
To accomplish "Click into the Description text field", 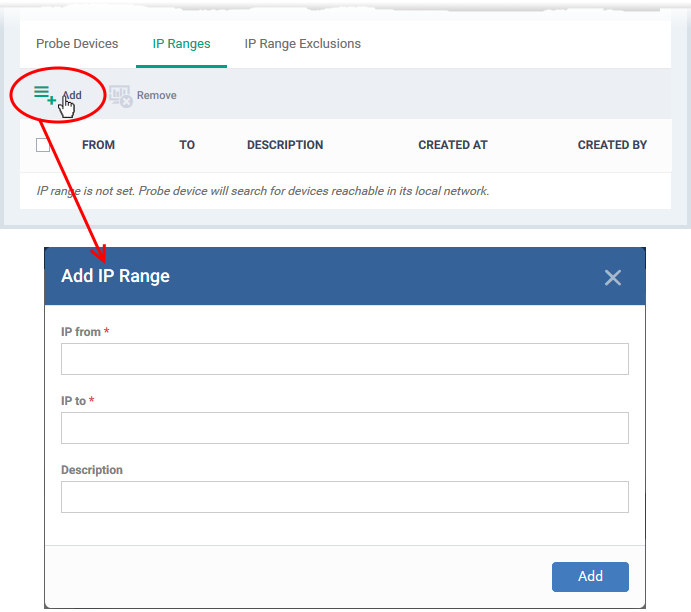I will [x=345, y=497].
